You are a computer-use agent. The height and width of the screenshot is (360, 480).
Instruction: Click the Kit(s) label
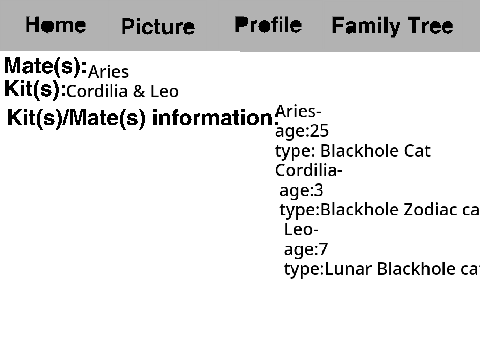tap(35, 89)
